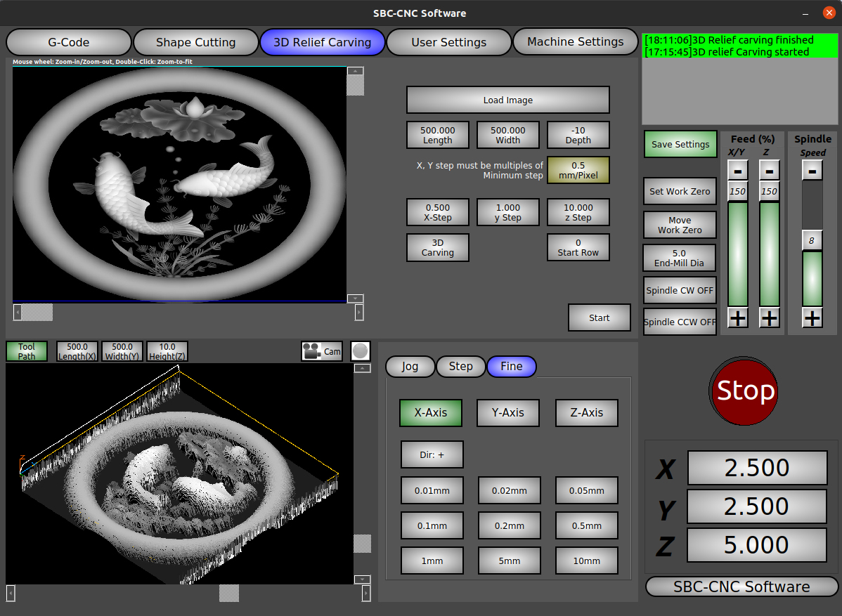842x616 pixels.
Task: Click the relief image preview of koi fish
Action: coord(179,184)
